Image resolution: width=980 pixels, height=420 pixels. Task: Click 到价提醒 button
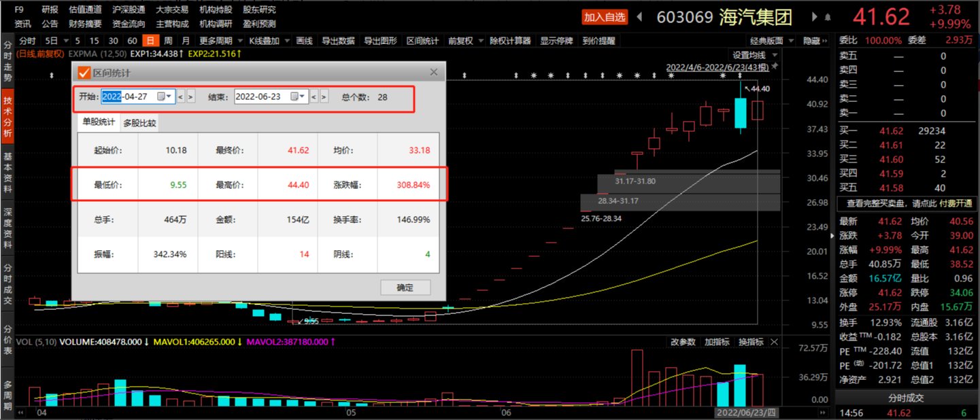(x=598, y=41)
